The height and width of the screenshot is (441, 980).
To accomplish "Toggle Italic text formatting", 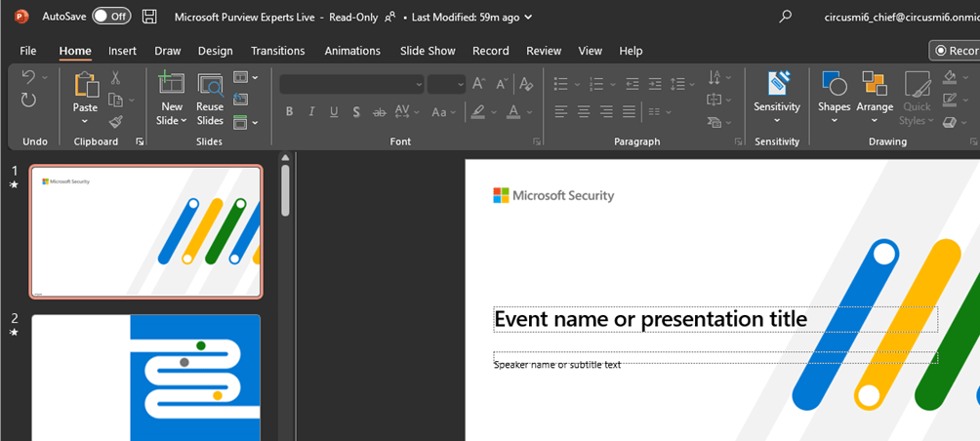I will (311, 112).
